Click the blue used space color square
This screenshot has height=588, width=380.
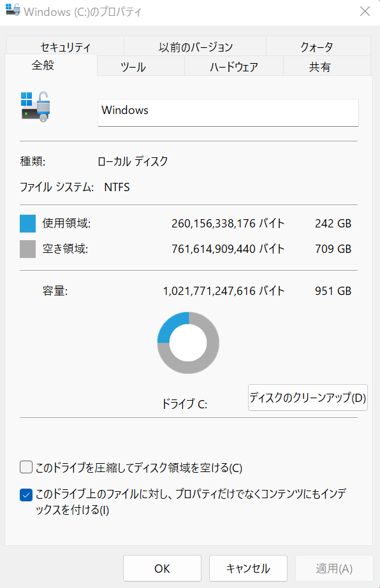coord(28,224)
